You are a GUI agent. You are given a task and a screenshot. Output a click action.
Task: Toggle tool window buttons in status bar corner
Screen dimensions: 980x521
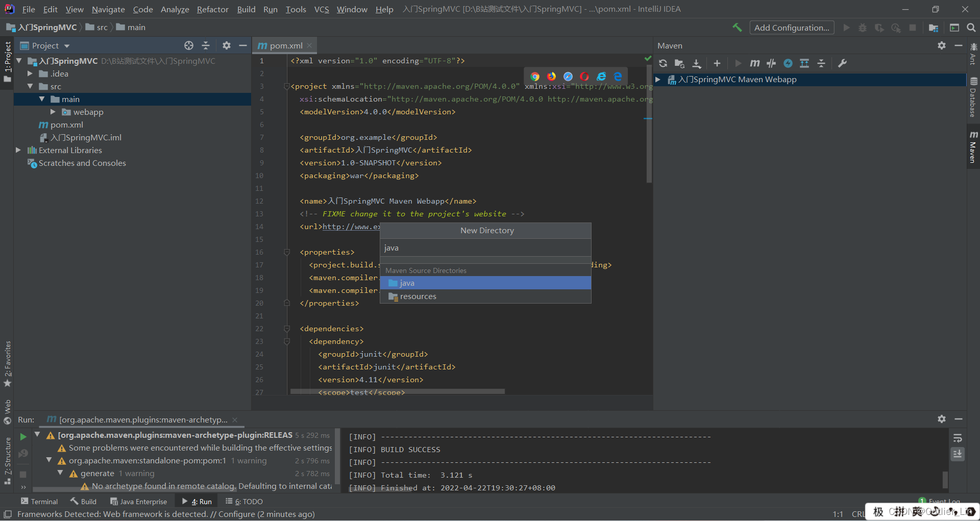pos(8,514)
